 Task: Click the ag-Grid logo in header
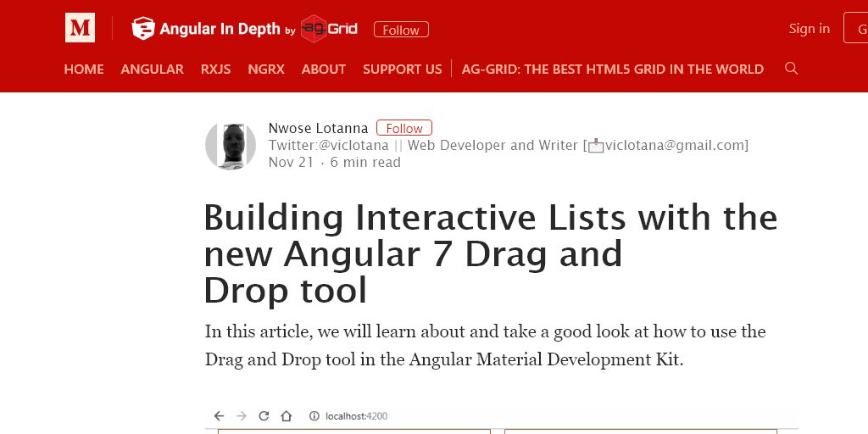[x=329, y=29]
